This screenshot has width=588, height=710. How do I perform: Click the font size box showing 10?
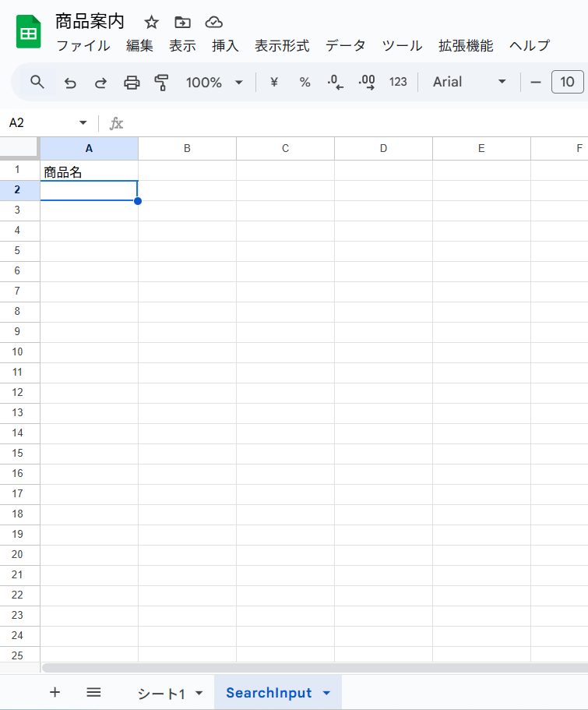tap(567, 82)
